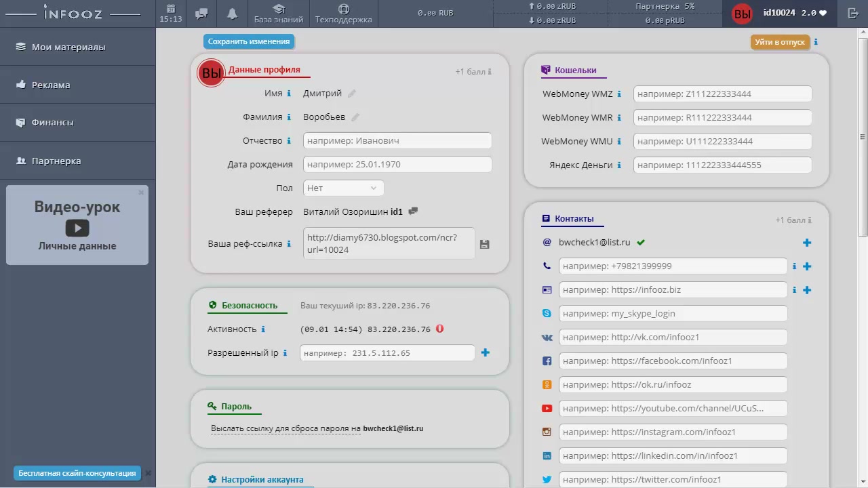Screen dimensions: 868x488
Task: Close the скайп-консультация banner
Action: tap(148, 473)
